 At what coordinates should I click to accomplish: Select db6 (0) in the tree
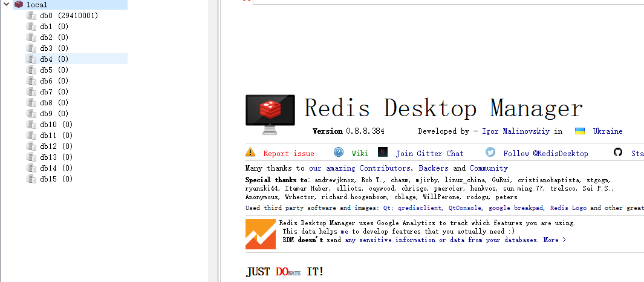coord(54,81)
